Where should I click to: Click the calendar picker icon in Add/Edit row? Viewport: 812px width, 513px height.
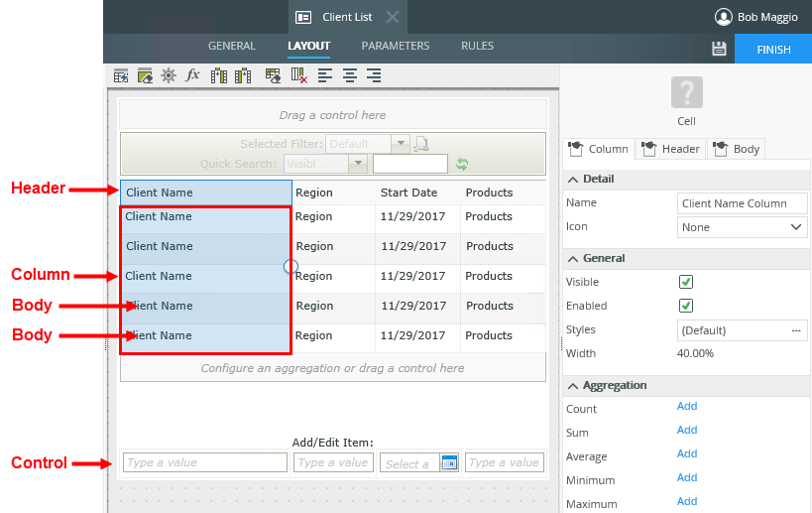(x=449, y=462)
